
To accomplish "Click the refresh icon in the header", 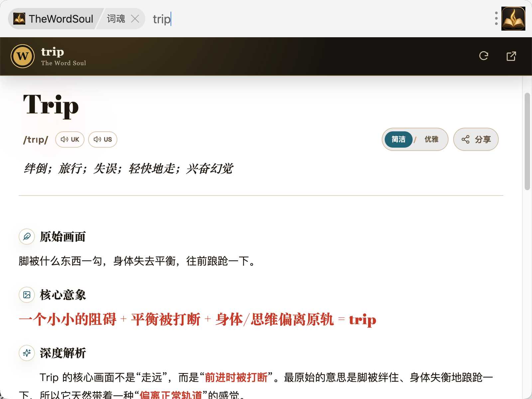I will tap(484, 56).
